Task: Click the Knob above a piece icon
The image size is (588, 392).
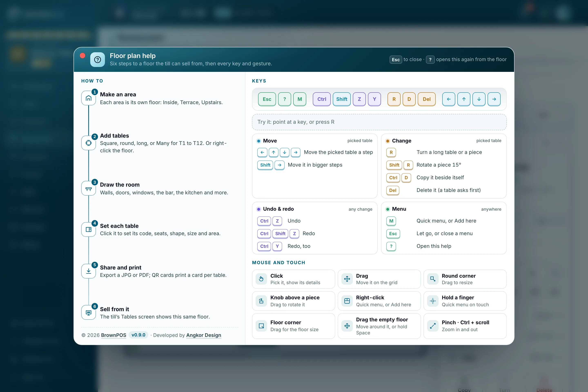Action: click(x=261, y=301)
